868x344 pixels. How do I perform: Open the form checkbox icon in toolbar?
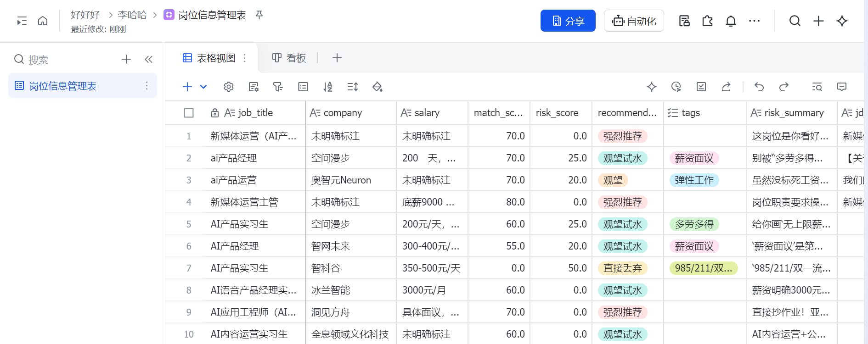(701, 87)
